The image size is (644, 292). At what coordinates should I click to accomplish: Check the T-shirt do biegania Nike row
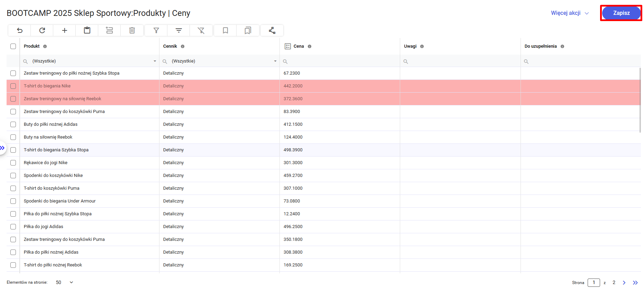pyautogui.click(x=13, y=86)
